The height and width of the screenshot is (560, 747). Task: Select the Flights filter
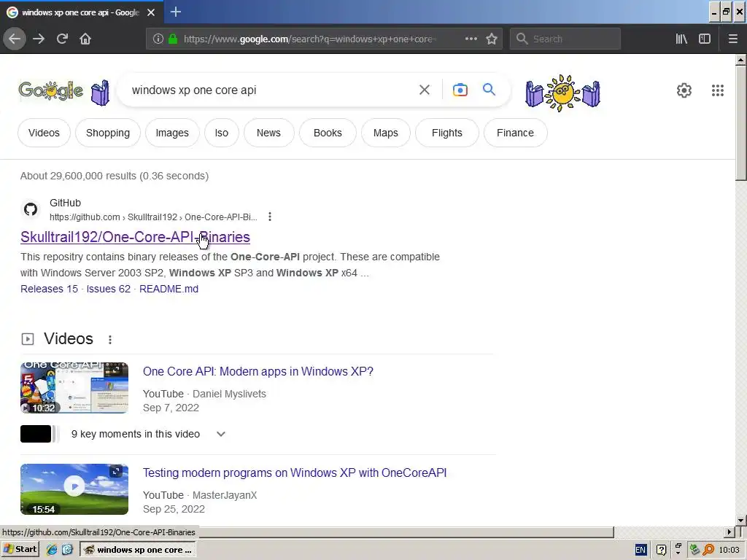pos(447,133)
